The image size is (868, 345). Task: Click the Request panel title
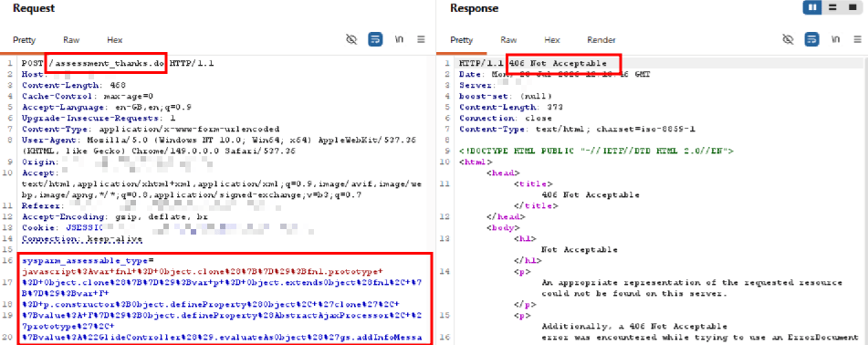tap(34, 8)
